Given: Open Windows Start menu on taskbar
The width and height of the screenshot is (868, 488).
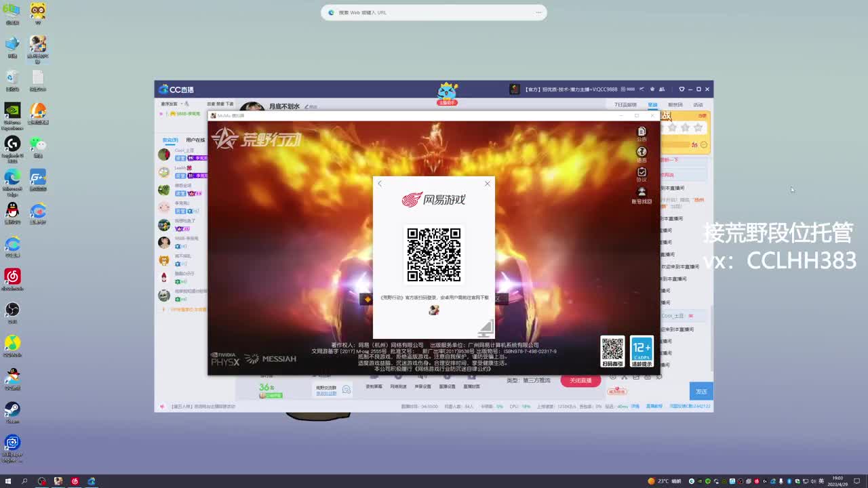Looking at the screenshot, I should [8, 481].
